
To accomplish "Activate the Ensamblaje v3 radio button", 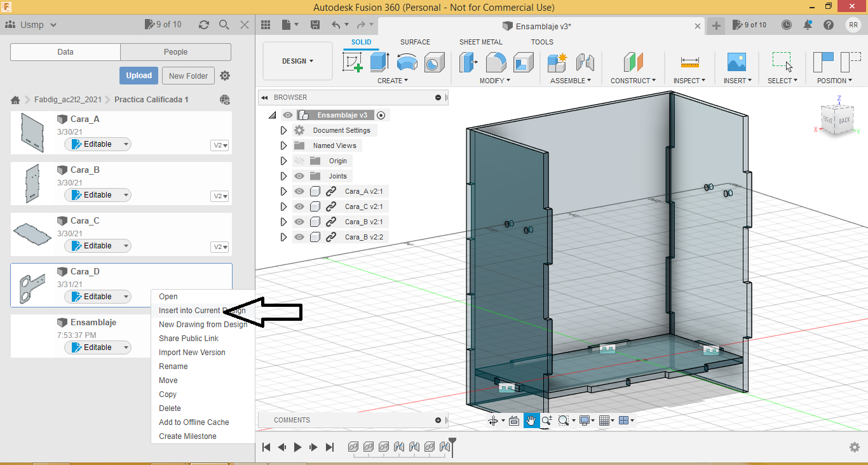I will (381, 115).
